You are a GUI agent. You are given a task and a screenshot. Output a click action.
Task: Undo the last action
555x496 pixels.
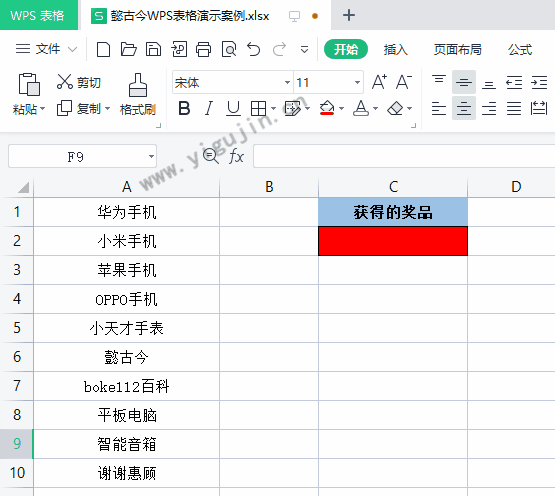(253, 49)
